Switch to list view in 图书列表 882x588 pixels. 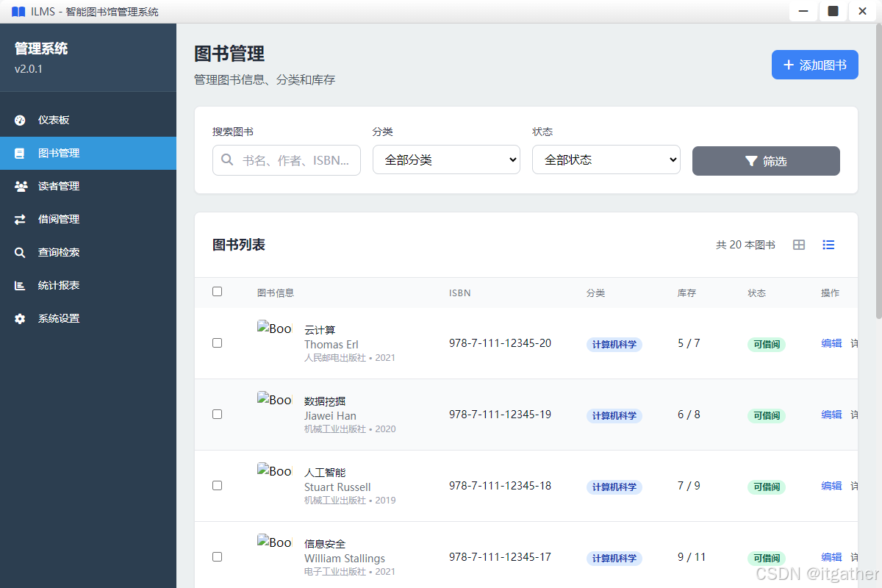pyautogui.click(x=828, y=245)
